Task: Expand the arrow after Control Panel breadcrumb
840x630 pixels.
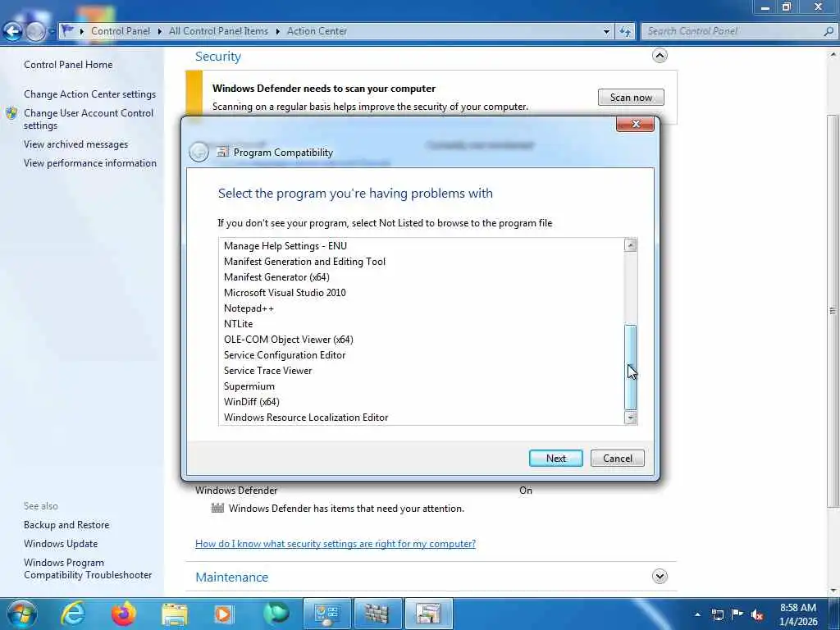Action: point(160,32)
